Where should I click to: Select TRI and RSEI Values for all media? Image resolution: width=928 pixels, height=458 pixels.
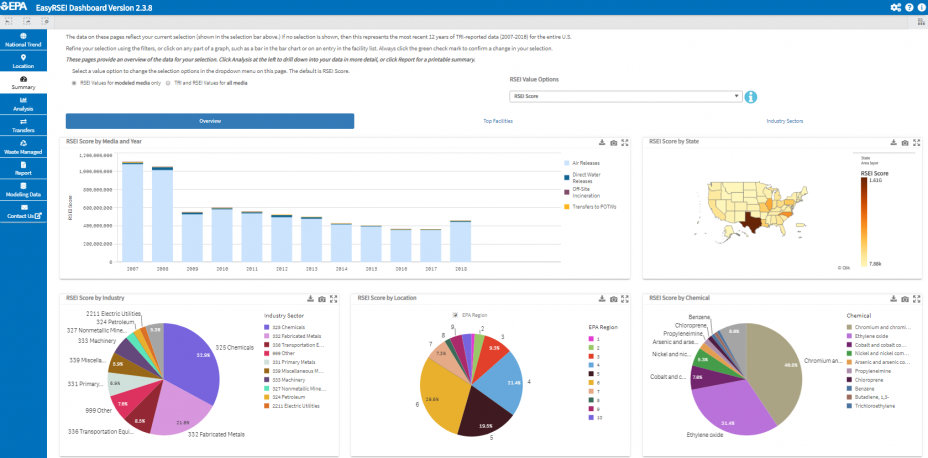(168, 83)
